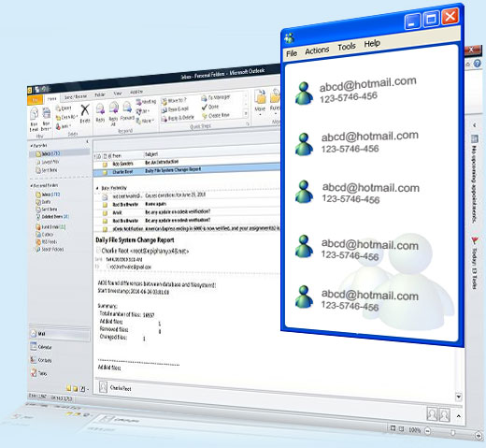Click the zoom out minus in Outlook status bar
This screenshot has width=486, height=448.
click(428, 431)
